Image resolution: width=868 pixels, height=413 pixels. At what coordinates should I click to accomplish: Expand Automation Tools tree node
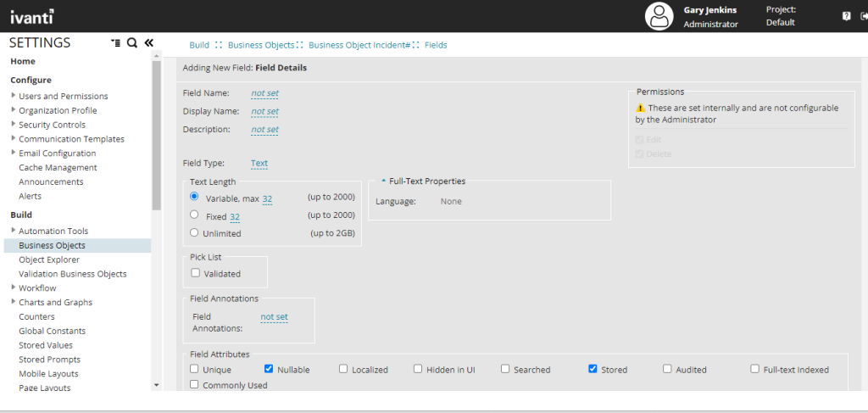14,231
